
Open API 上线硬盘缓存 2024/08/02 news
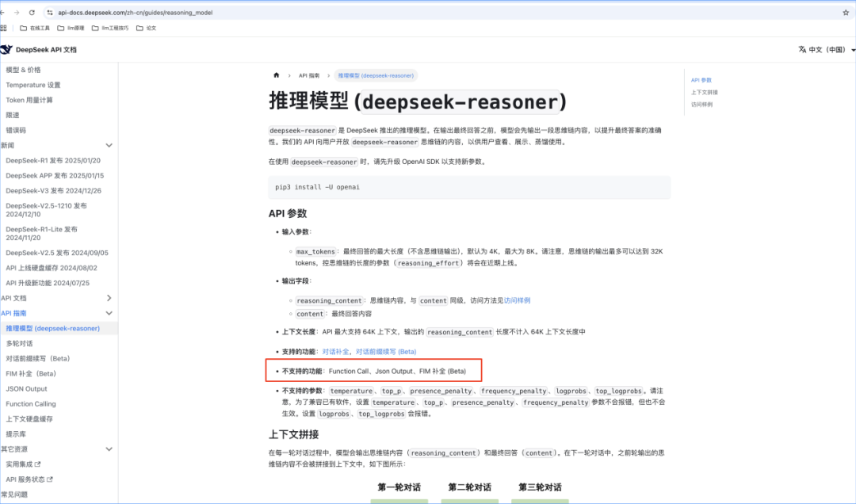[x=52, y=268]
